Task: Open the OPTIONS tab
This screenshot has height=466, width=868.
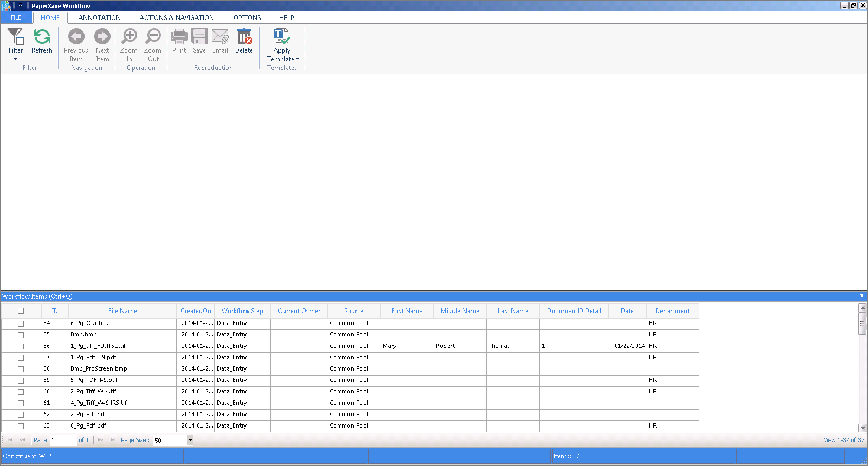Action: pos(247,17)
